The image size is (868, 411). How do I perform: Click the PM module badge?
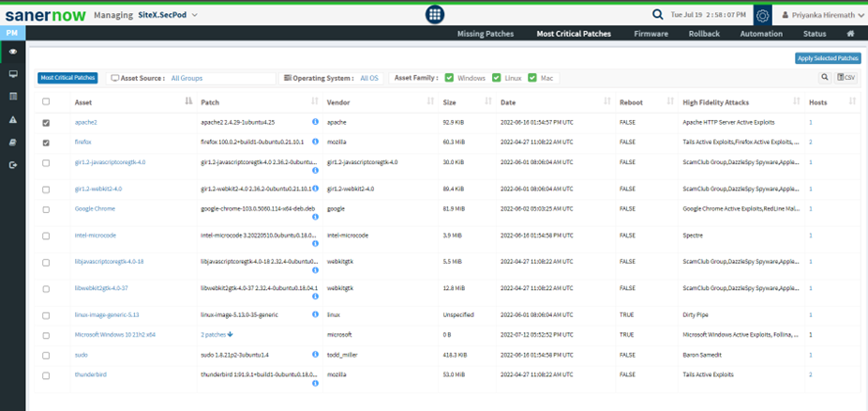coord(12,33)
